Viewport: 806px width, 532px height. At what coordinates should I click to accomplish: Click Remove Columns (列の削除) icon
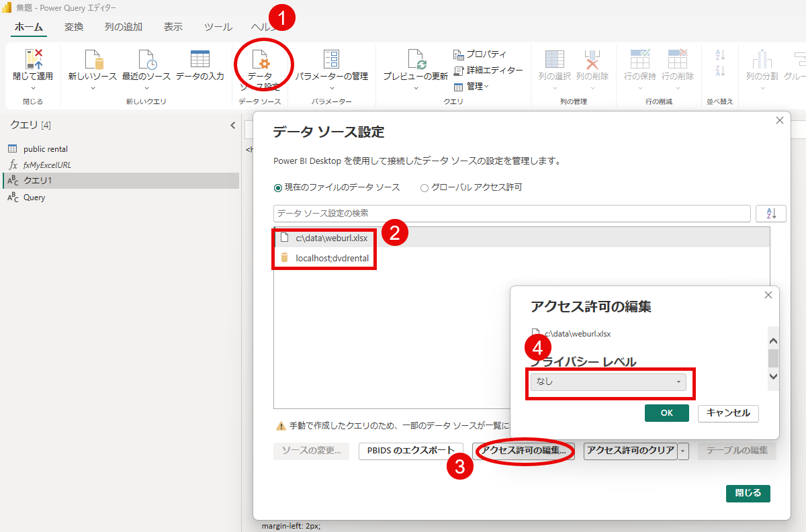point(592,59)
